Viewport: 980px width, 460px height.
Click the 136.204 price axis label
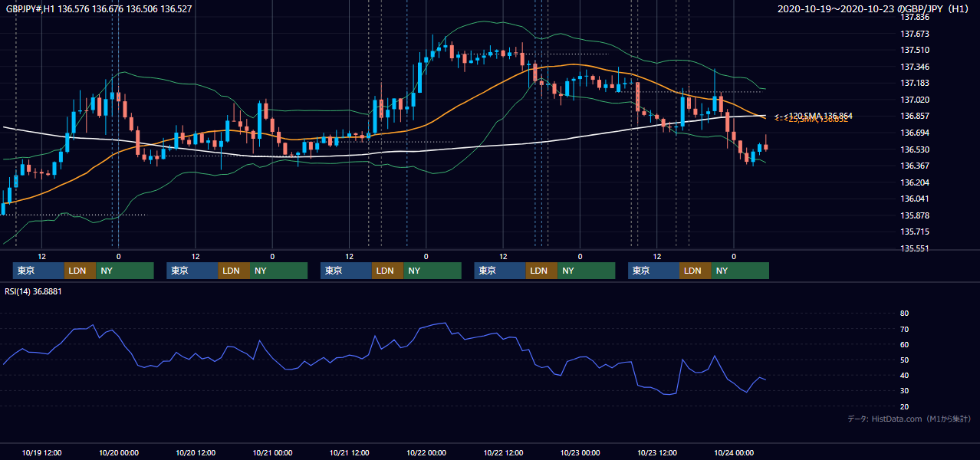(914, 182)
